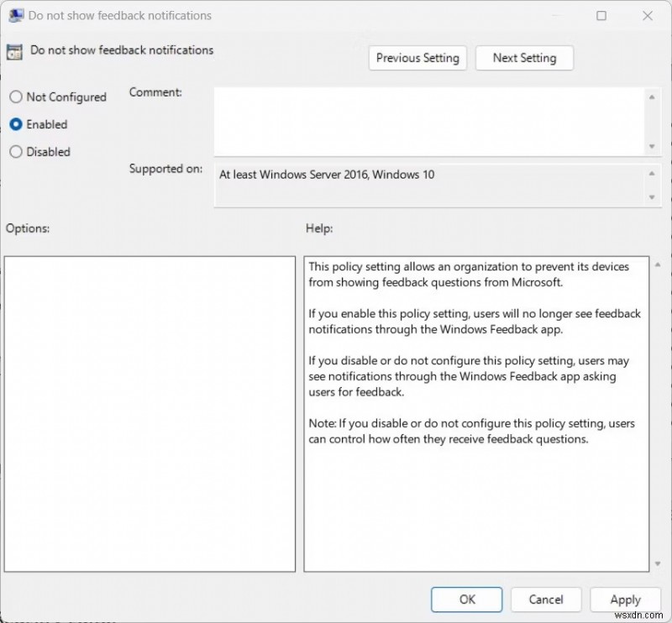The width and height of the screenshot is (672, 623).
Task: Click the policy icon in the title bar
Action: tap(15, 15)
